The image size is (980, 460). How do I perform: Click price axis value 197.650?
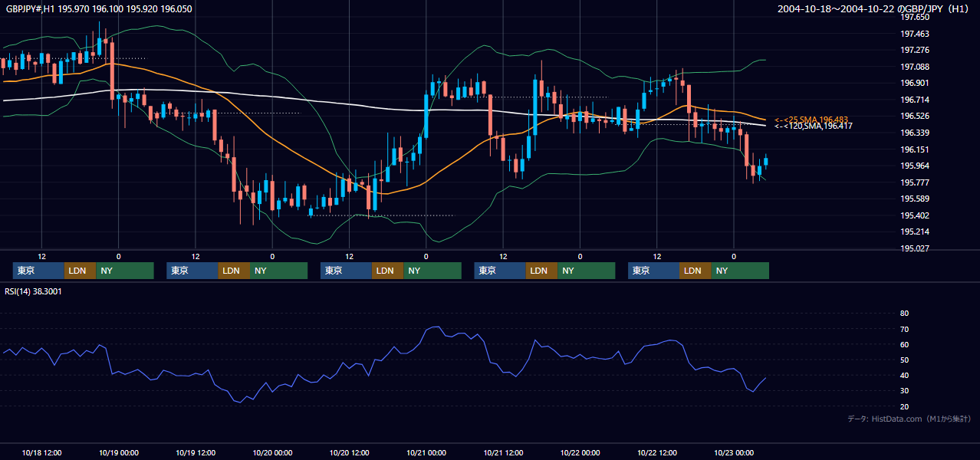(x=915, y=17)
